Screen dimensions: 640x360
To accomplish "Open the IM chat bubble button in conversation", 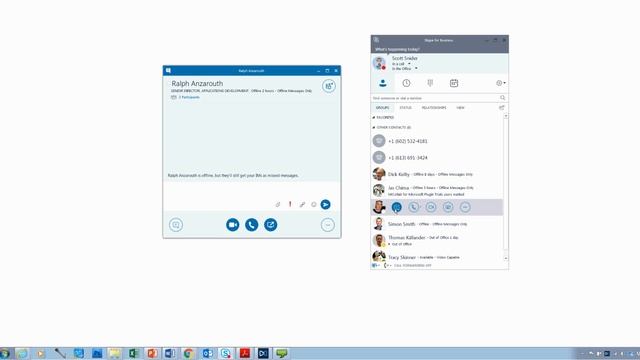I will [176, 224].
